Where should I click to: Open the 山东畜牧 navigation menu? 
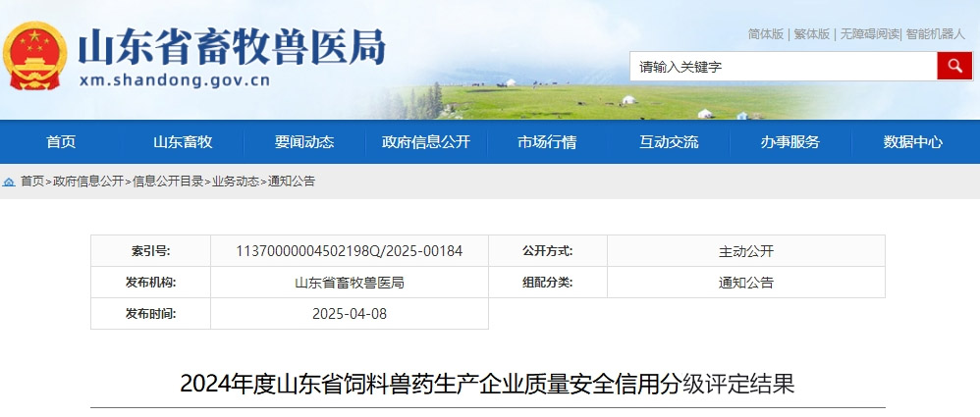coord(183,142)
